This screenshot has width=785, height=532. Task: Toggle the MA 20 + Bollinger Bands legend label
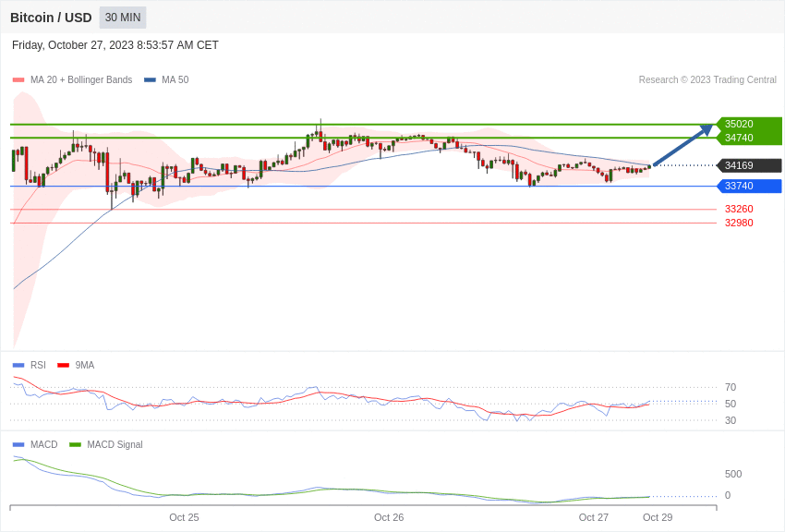[x=81, y=80]
